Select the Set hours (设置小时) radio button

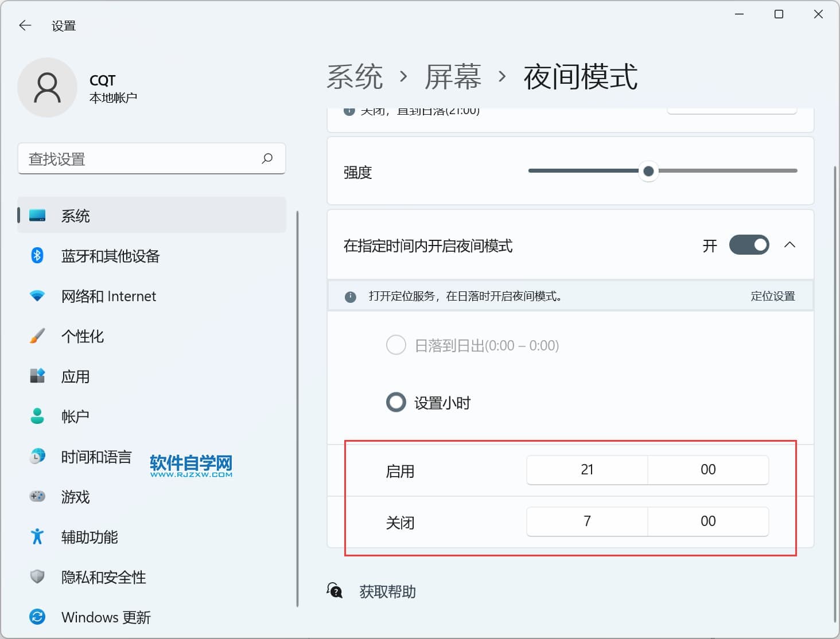pyautogui.click(x=396, y=403)
